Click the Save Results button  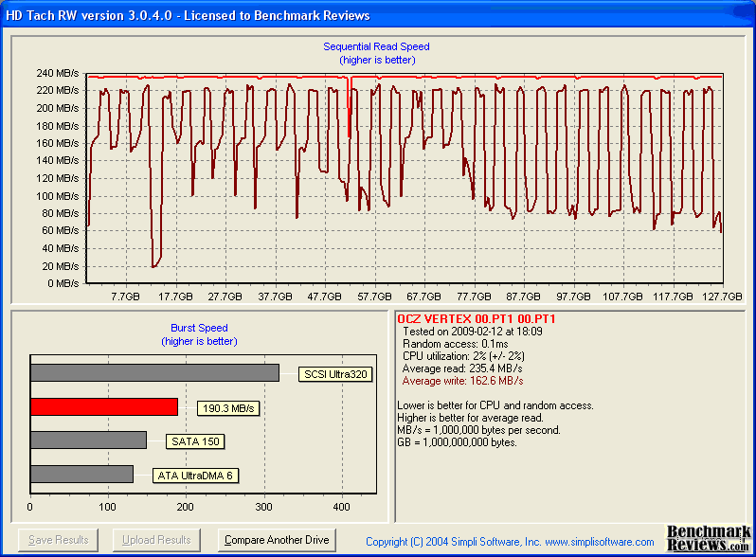(58, 540)
